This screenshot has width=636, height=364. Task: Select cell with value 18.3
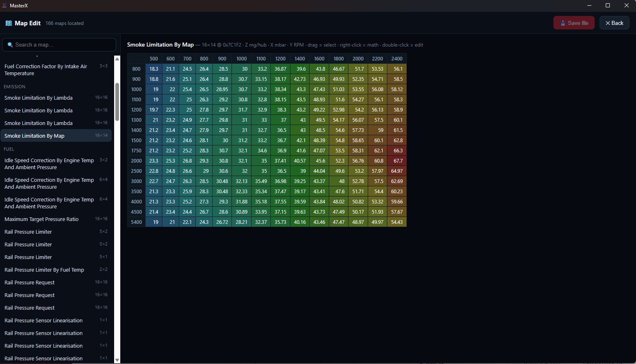click(154, 69)
